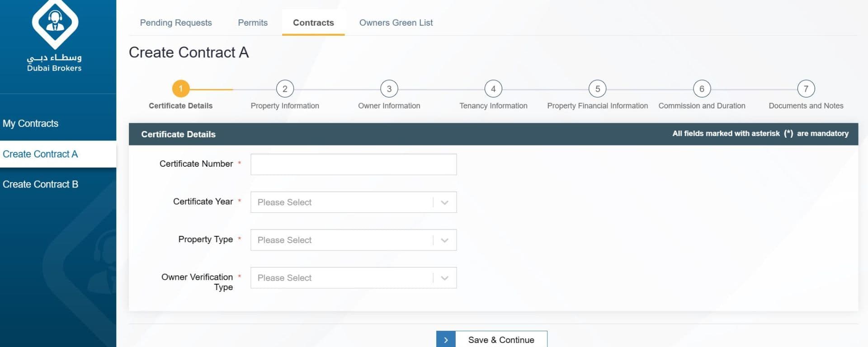Select Create Contract A in the sidebar
Image resolution: width=868 pixels, height=347 pixels.
(x=58, y=154)
